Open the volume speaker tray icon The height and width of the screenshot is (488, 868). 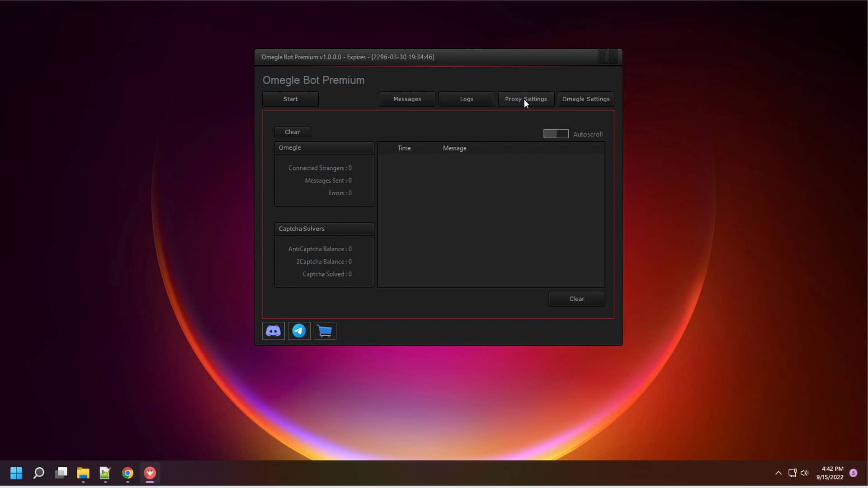click(x=804, y=473)
